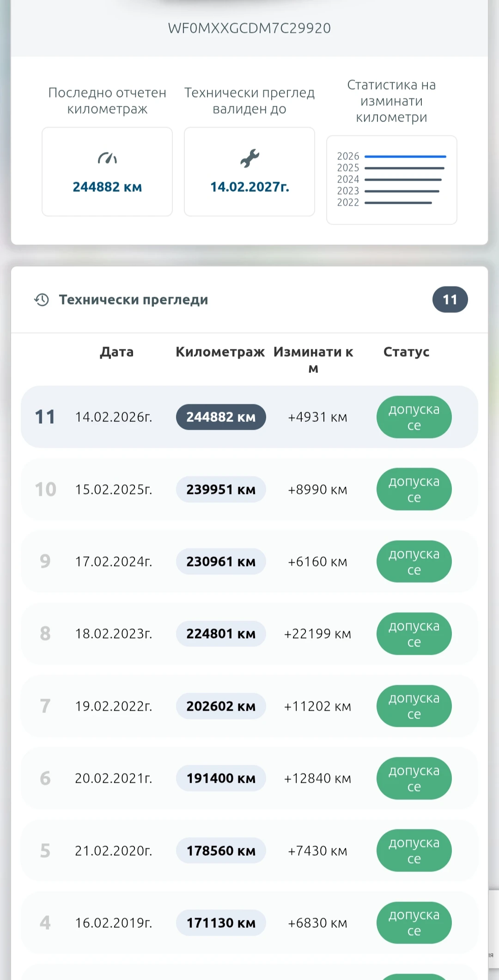The width and height of the screenshot is (499, 980).
Task: Click the Технически прегледи section title
Action: 134,300
